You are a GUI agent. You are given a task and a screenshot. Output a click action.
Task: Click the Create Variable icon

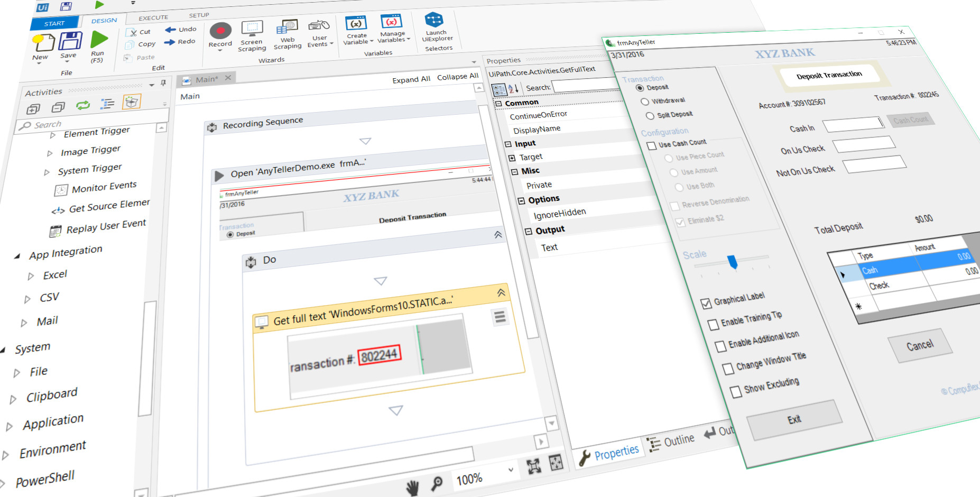356,24
